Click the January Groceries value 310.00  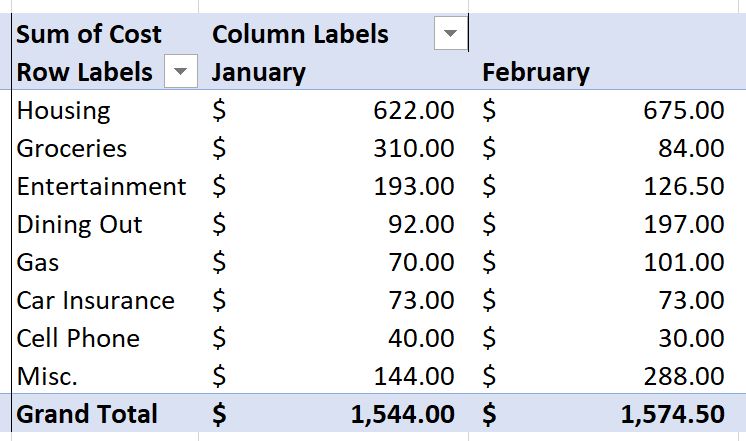pos(413,148)
